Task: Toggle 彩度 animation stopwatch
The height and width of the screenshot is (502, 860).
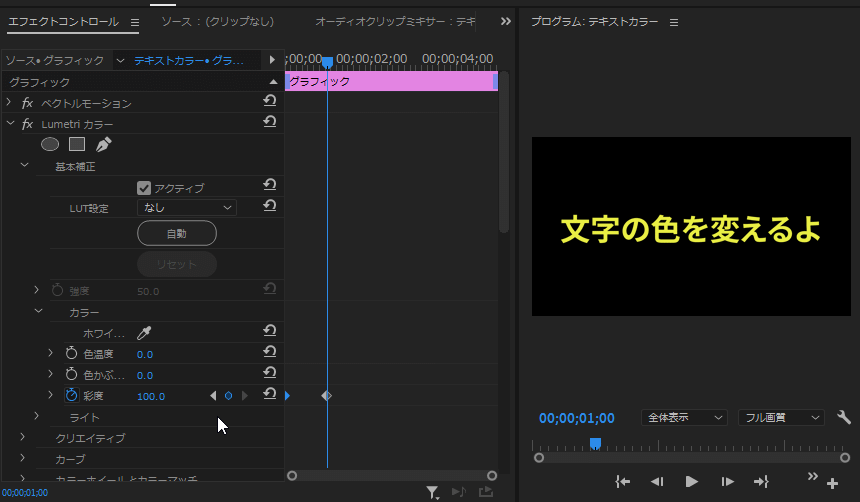Action: (x=72, y=395)
